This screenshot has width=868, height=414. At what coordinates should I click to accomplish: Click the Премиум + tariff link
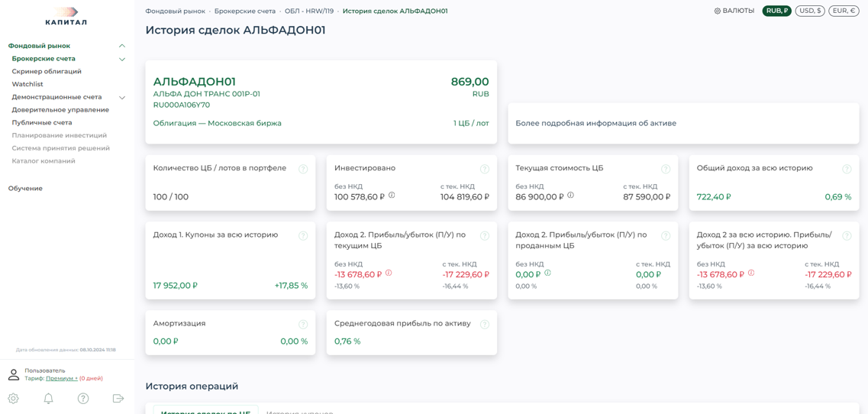coord(62,379)
